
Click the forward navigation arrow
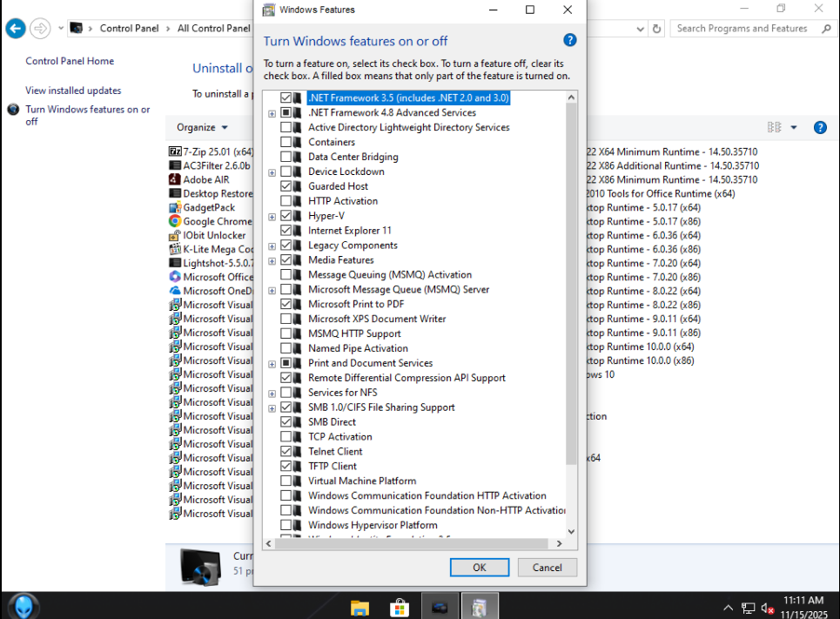tap(40, 29)
